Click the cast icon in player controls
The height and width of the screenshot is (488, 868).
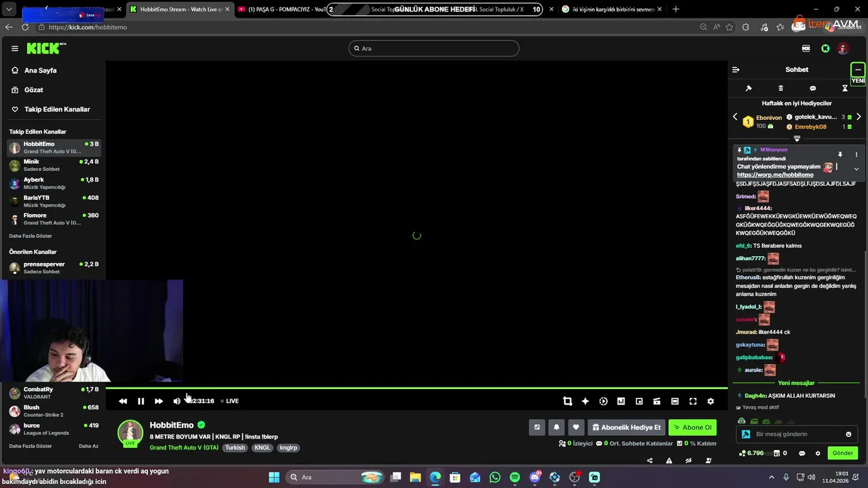[x=656, y=401]
